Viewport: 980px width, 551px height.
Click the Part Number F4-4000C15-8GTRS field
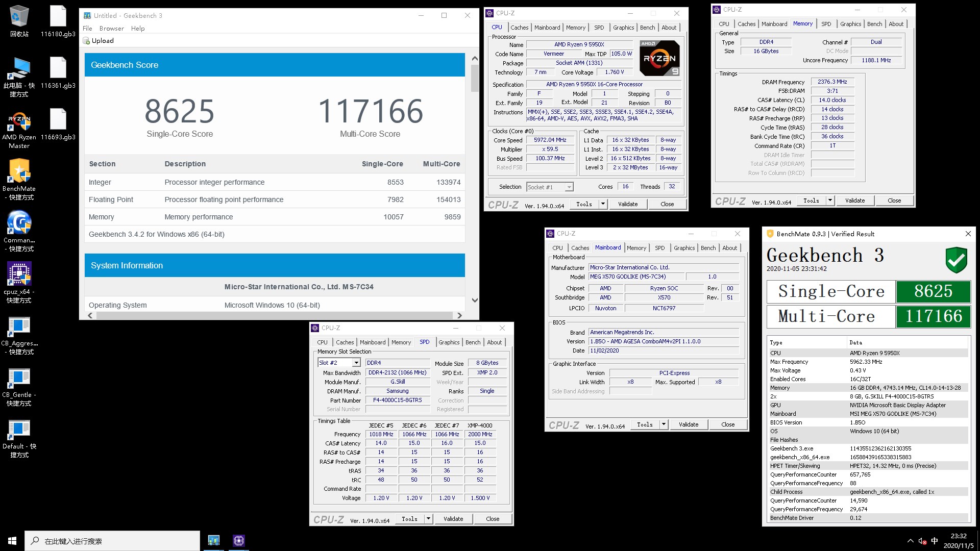[x=397, y=400]
